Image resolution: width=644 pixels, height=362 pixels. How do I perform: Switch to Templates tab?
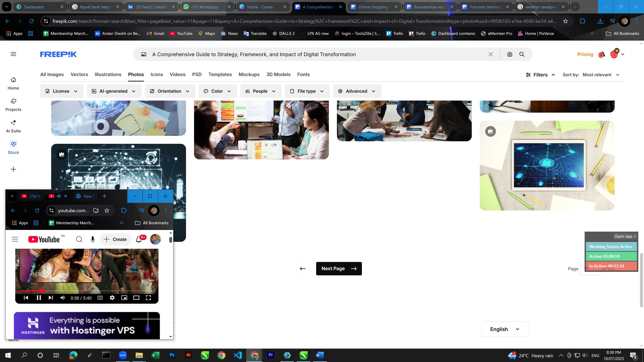point(220,74)
